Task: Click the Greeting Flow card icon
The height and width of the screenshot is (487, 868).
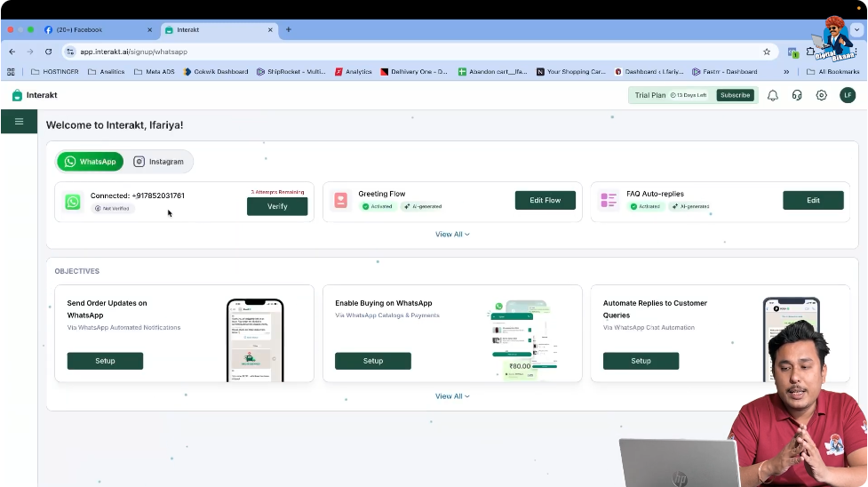Action: pyautogui.click(x=340, y=200)
